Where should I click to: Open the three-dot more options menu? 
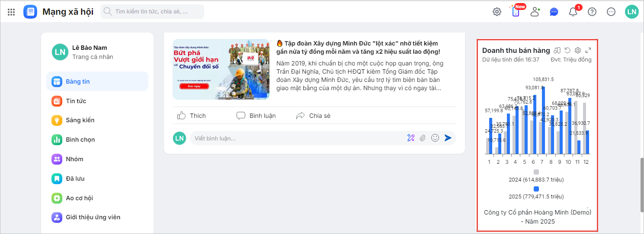tap(611, 12)
